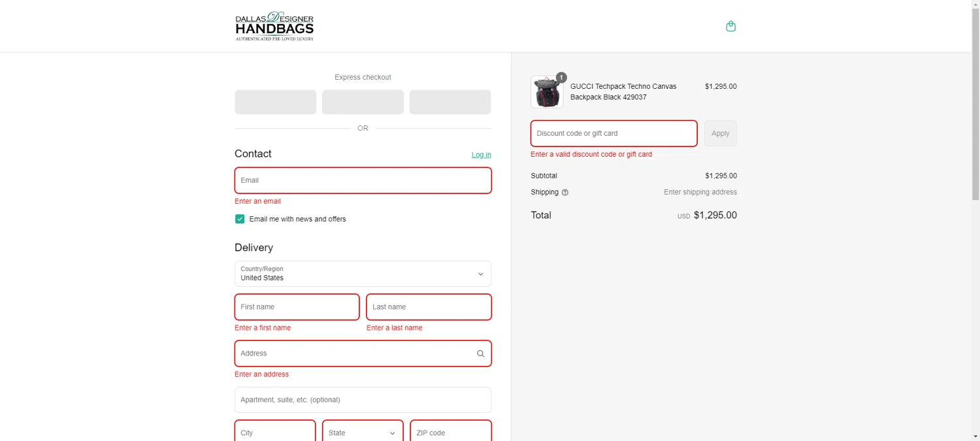Image resolution: width=980 pixels, height=441 pixels.
Task: Click the 'Enter a last name' error
Action: pos(395,328)
